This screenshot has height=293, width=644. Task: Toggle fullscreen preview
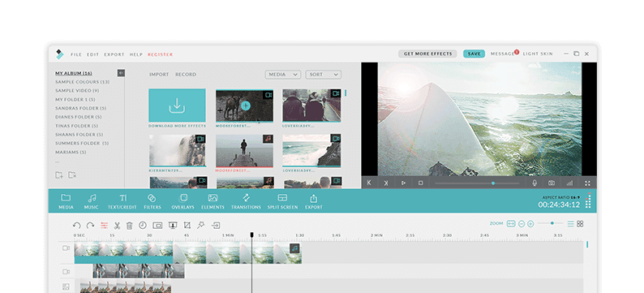point(587,183)
